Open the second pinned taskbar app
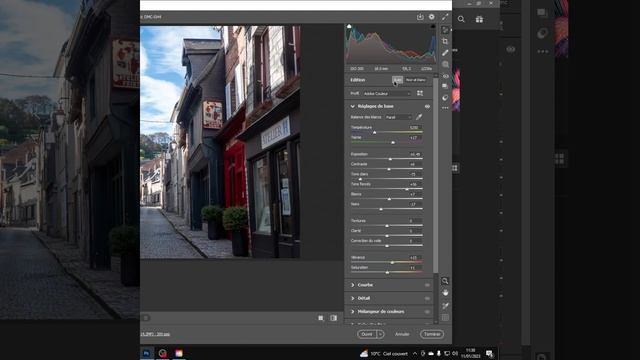 click(162, 353)
